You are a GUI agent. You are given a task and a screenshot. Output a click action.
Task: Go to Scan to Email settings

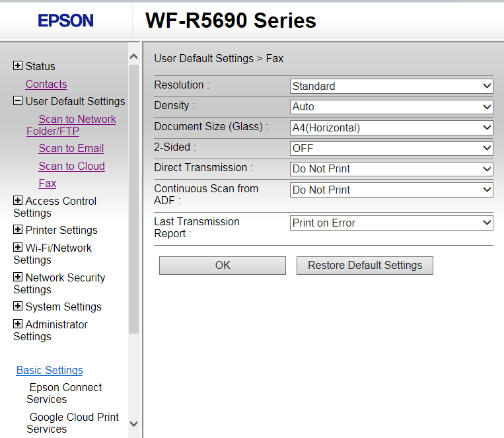tap(71, 148)
